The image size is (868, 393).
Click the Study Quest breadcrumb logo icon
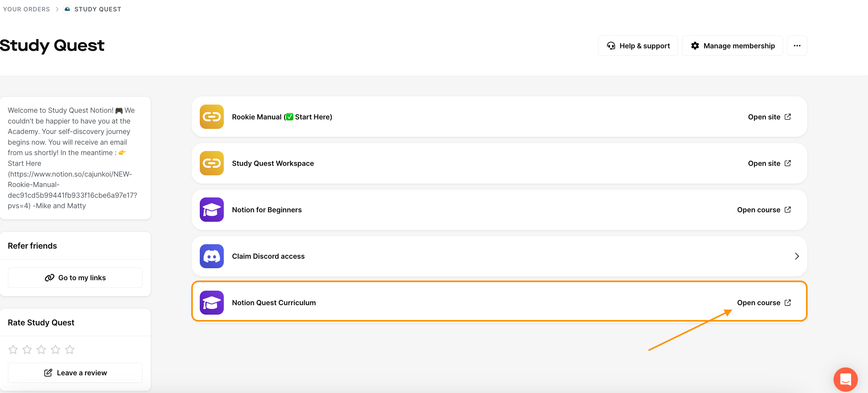67,9
